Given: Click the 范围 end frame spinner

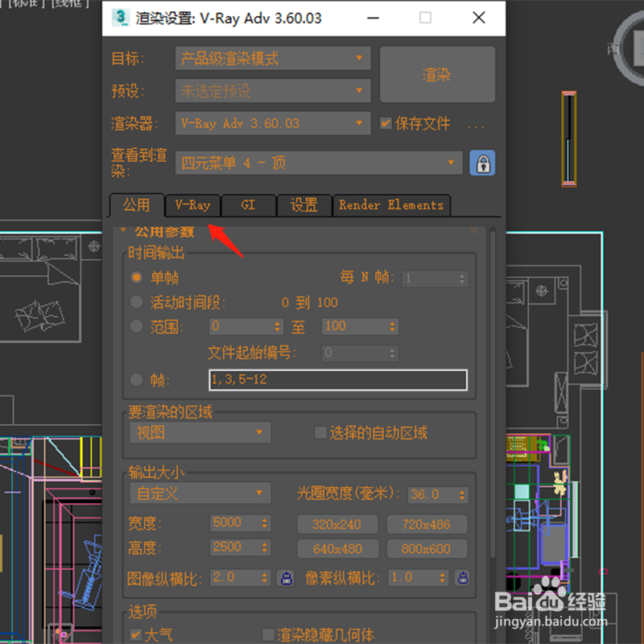Looking at the screenshot, I should [392, 327].
